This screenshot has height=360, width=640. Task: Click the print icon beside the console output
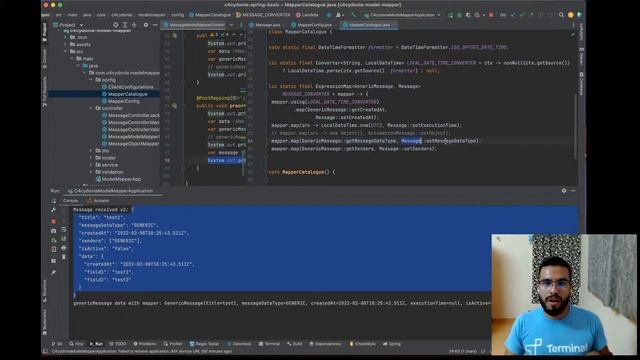pyautogui.click(x=64, y=248)
